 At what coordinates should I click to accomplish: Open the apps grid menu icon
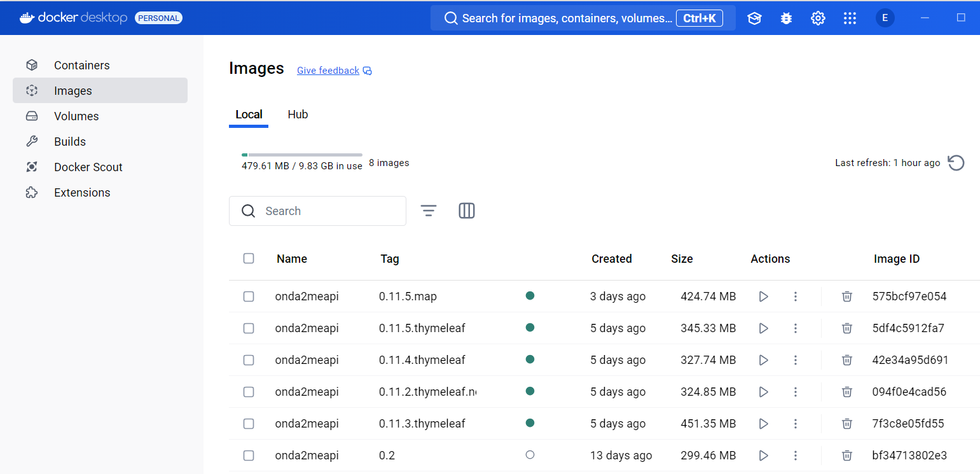[x=850, y=18]
